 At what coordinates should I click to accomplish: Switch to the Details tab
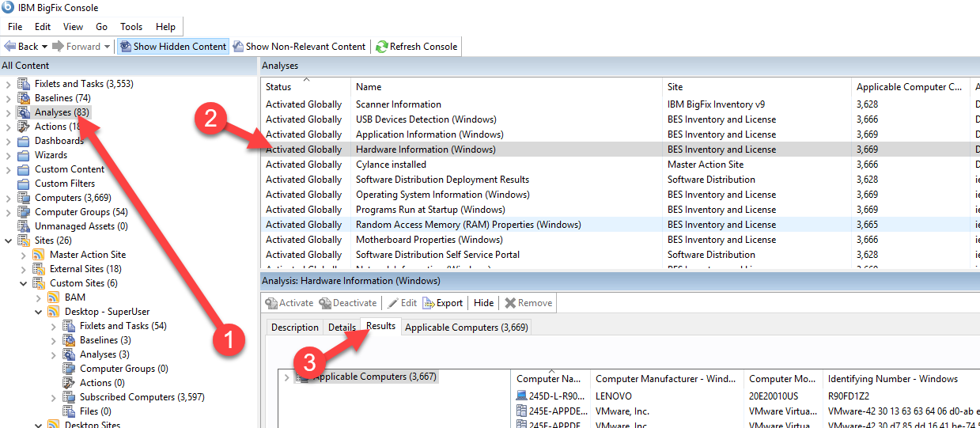[x=342, y=328]
